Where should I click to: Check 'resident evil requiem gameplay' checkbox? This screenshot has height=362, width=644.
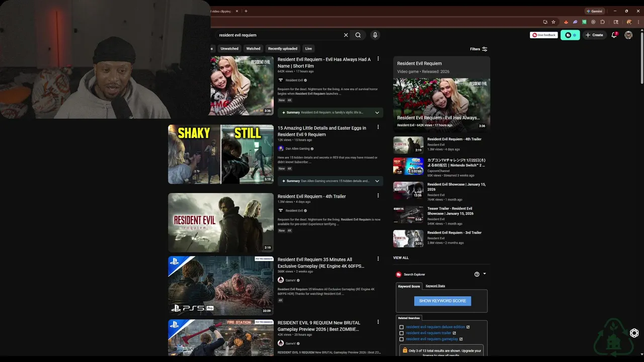point(401,339)
